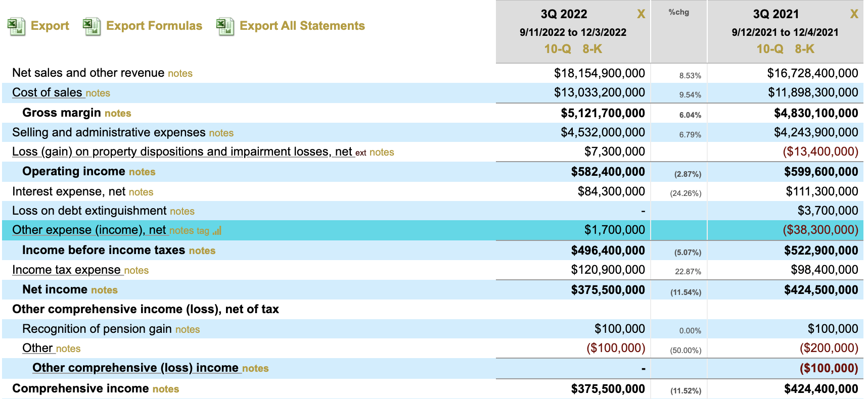Click the Excel icon beside Export
Image resolution: width=868 pixels, height=399 pixels.
pos(16,26)
